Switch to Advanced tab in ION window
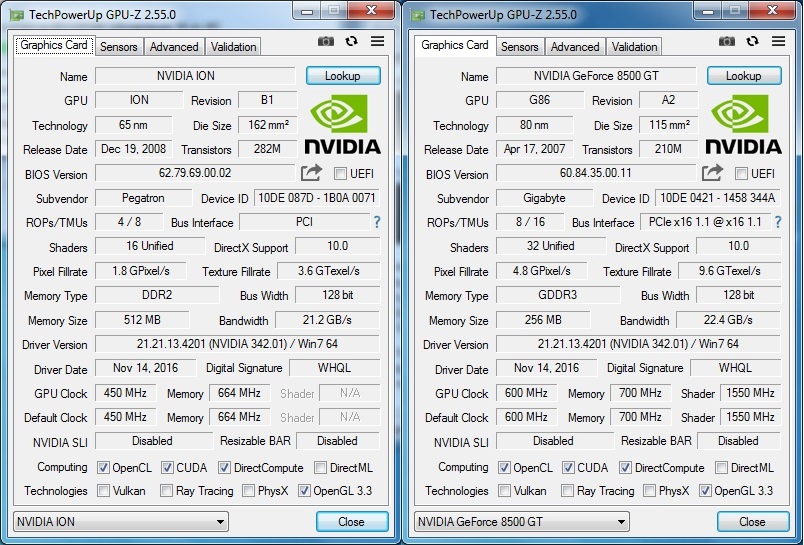The image size is (804, 545). [174, 47]
